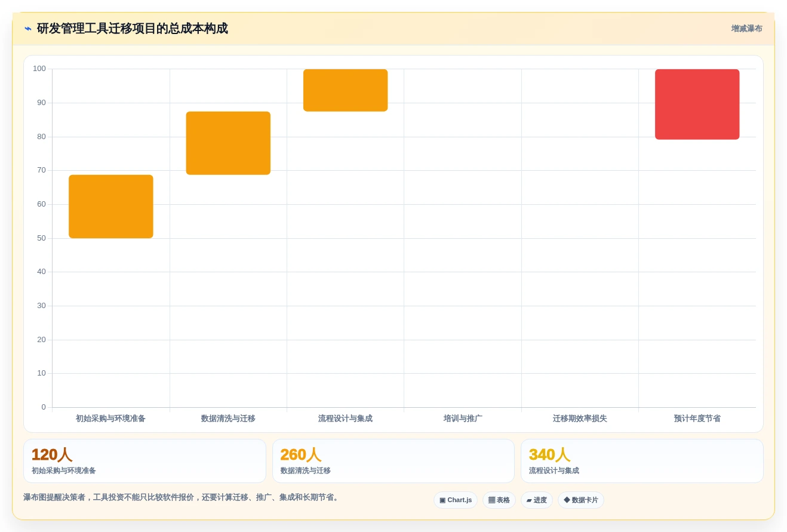
Task: Click the red 预计年度节省 waterfall bar
Action: [697, 104]
